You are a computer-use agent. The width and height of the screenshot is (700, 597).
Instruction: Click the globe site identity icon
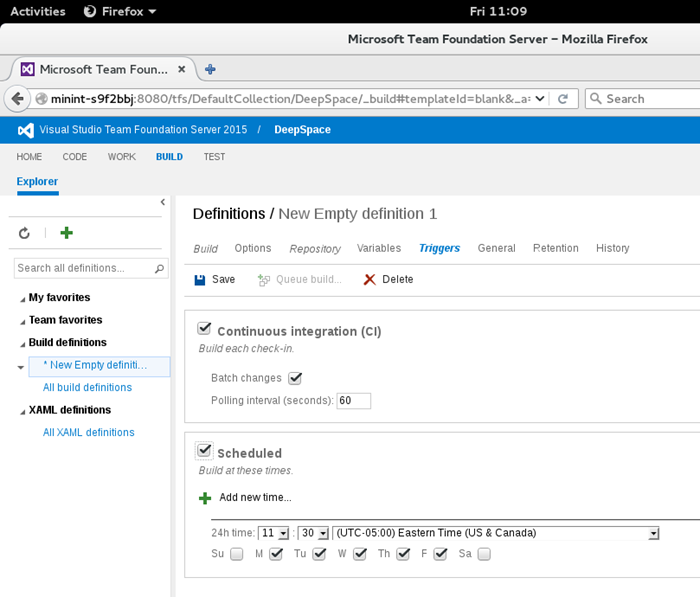tap(41, 99)
